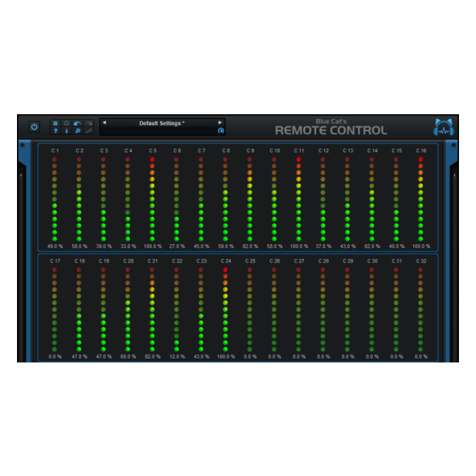Screen dimensions: 476x476
Task: Click the C 32 LED meter column
Action: click(x=420, y=309)
